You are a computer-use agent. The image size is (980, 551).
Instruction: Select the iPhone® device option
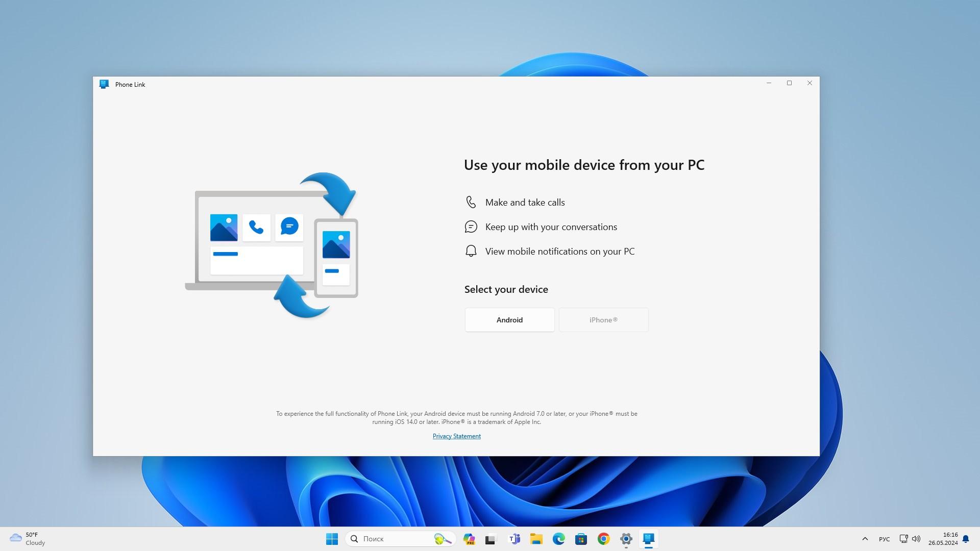(x=603, y=319)
